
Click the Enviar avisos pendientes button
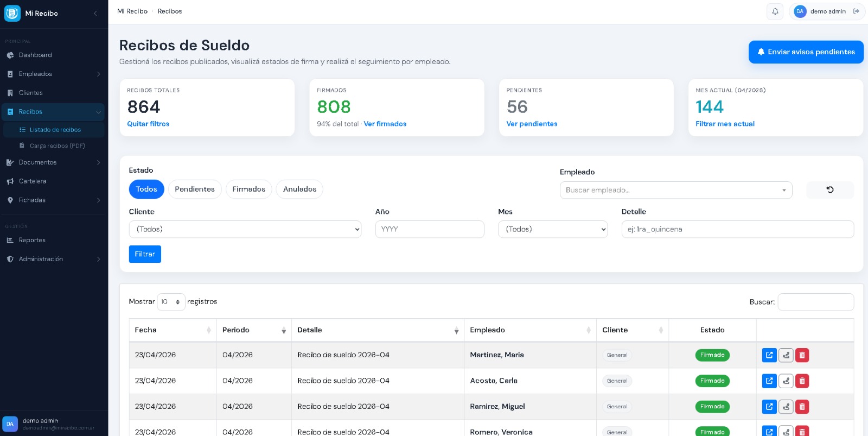pyautogui.click(x=806, y=52)
